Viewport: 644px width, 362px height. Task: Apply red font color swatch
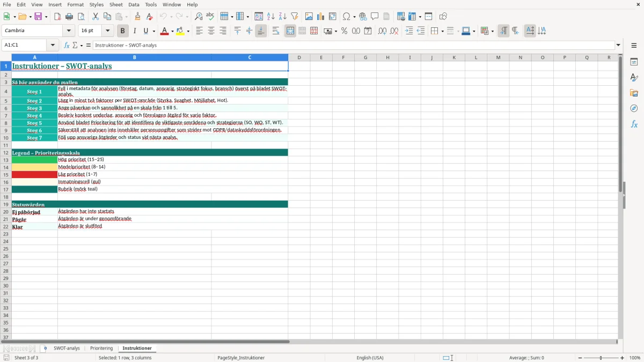coord(164,31)
